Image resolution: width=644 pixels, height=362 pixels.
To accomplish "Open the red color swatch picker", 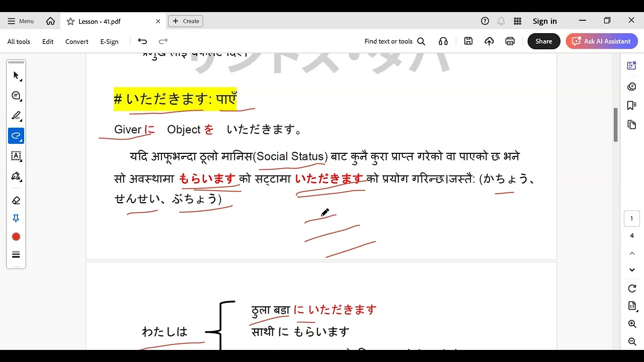I will tap(16, 237).
